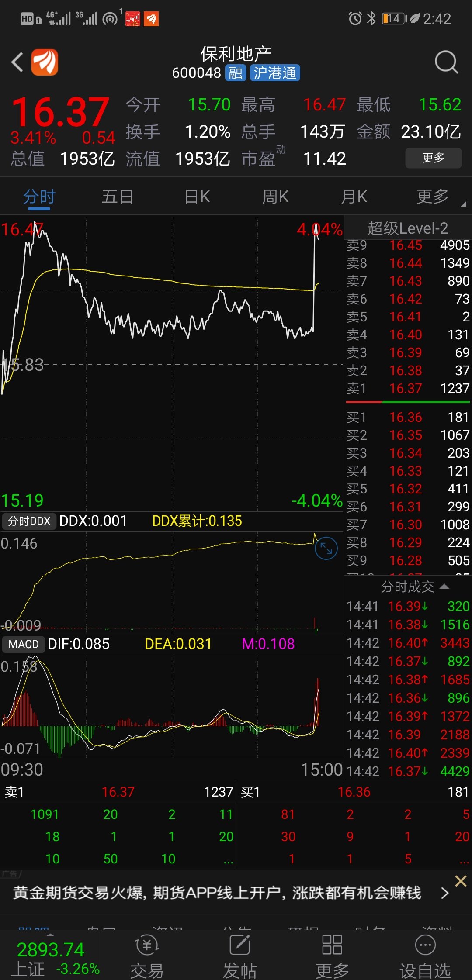The width and height of the screenshot is (472, 980).
Task: Open the ad banner arrow
Action: (x=444, y=893)
